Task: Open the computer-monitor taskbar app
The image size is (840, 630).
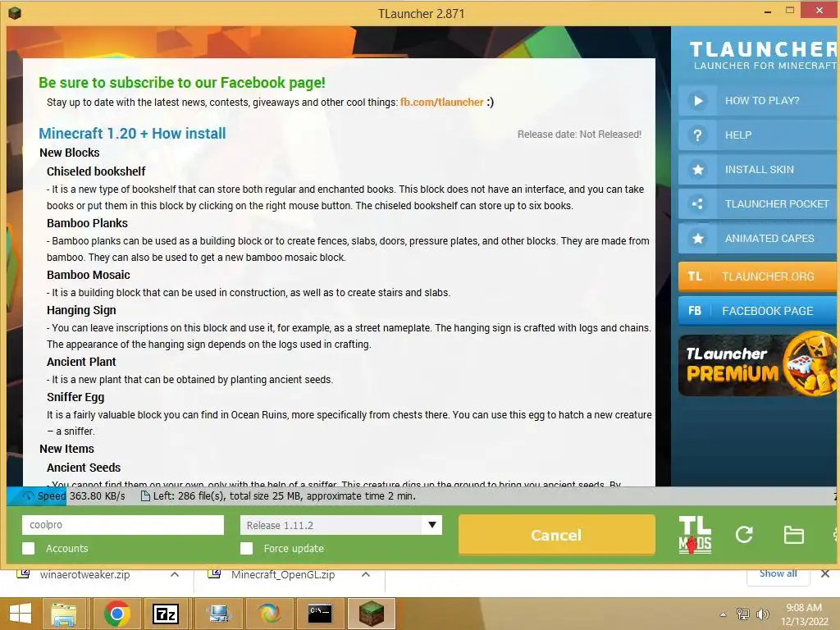Action: [x=218, y=614]
